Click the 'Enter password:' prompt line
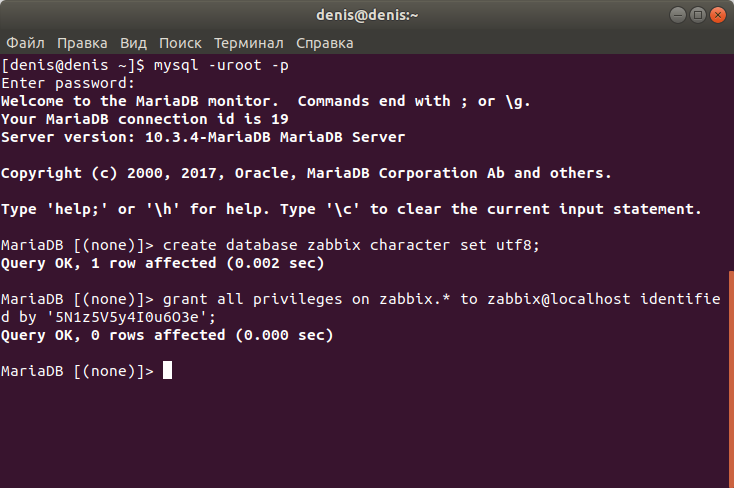This screenshot has height=488, width=734. coord(68,83)
